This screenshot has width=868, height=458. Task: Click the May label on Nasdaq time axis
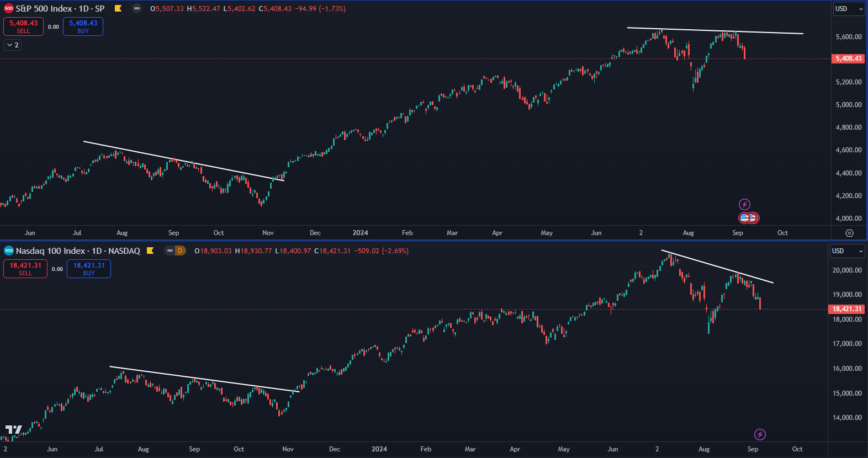(x=564, y=449)
